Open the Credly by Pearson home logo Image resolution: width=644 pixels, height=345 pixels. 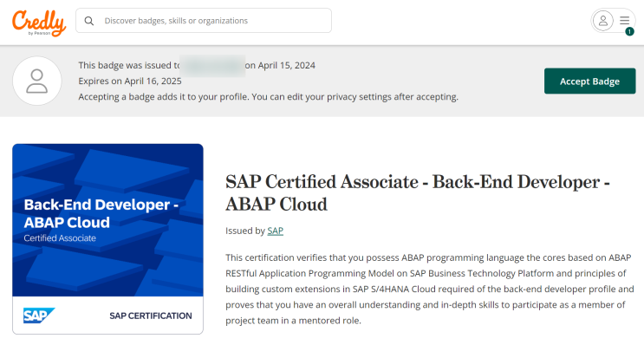click(39, 23)
